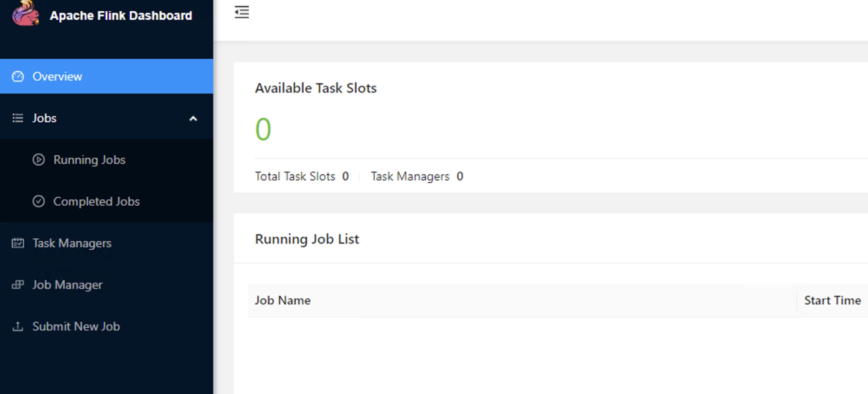
Task: Click the Jobs list icon
Action: point(18,118)
